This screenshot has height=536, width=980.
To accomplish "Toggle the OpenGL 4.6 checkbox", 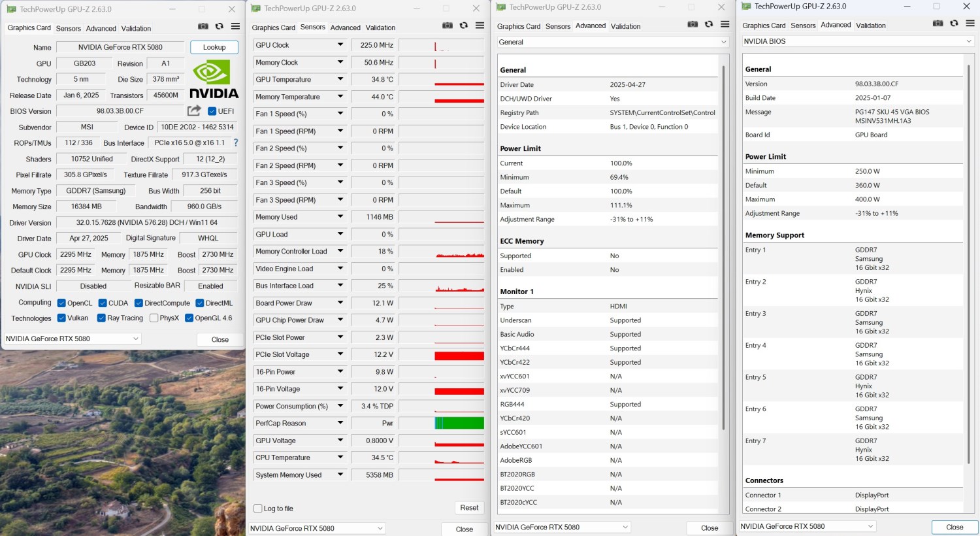I will pyautogui.click(x=189, y=318).
